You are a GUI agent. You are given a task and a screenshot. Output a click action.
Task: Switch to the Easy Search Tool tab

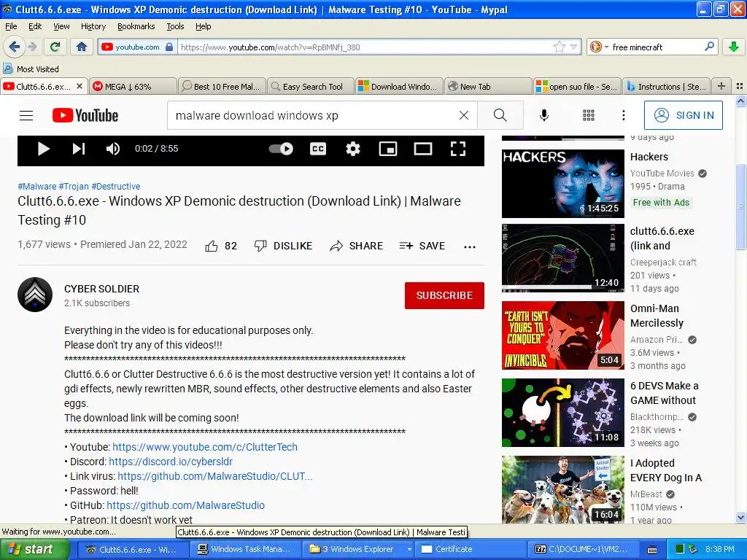(x=311, y=86)
